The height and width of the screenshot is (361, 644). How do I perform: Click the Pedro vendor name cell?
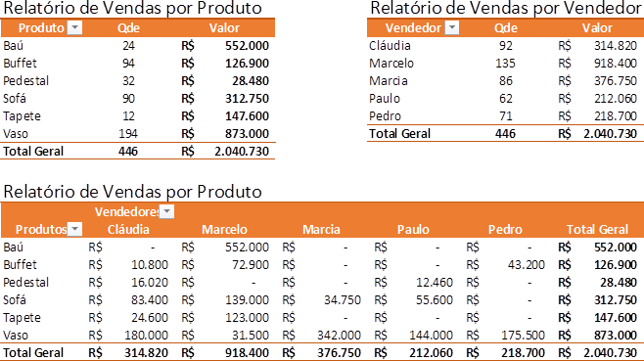click(385, 116)
